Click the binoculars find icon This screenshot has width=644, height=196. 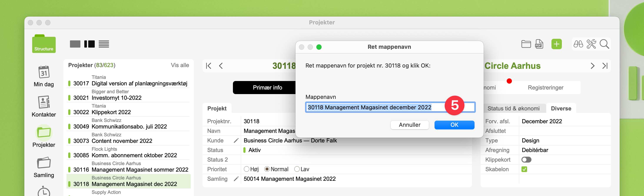pos(578,44)
